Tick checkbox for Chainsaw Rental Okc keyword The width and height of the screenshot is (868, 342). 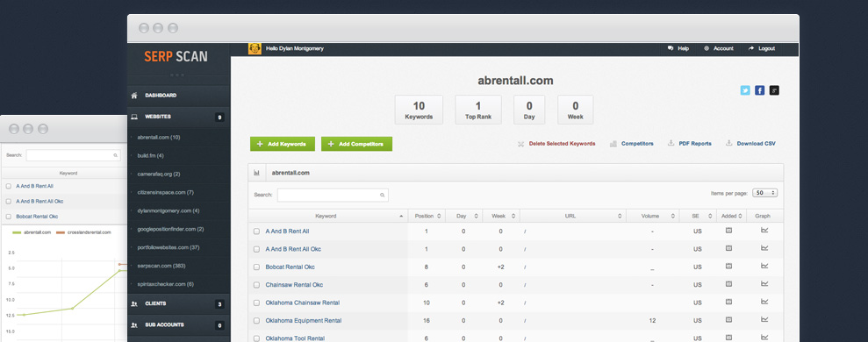(x=256, y=285)
